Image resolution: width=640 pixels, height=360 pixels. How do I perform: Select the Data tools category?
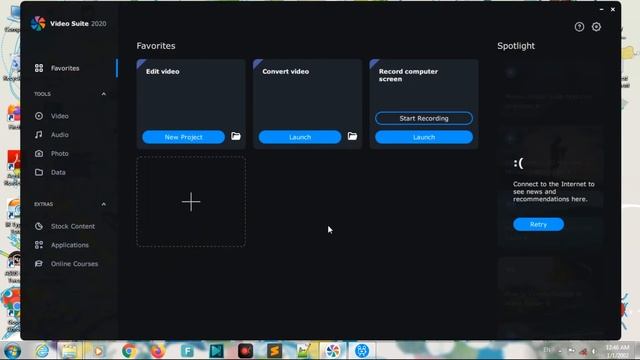[x=58, y=172]
